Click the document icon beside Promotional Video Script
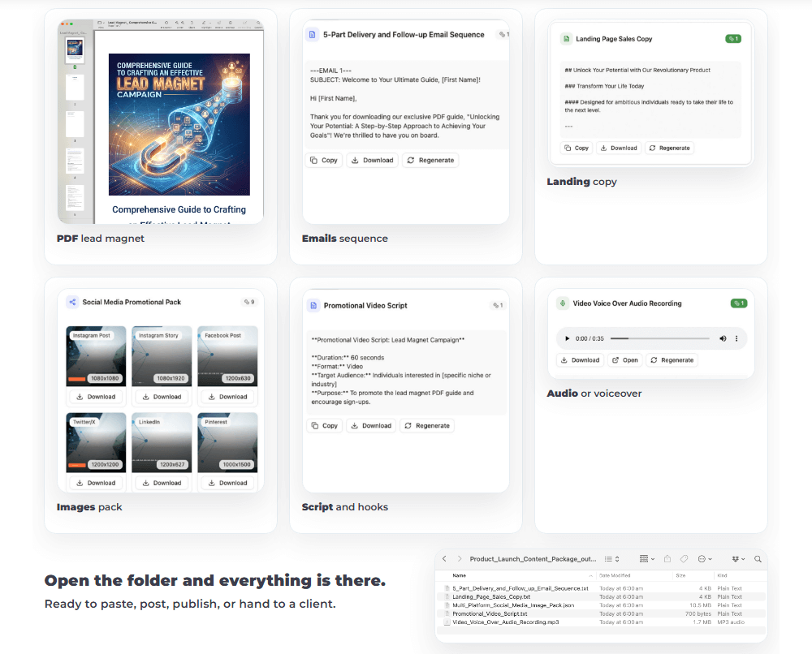This screenshot has width=812, height=654. [x=313, y=306]
